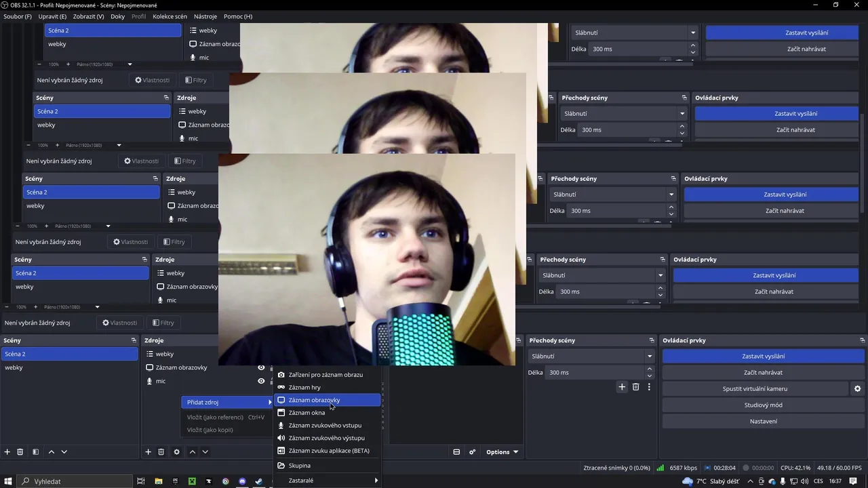Open scene filters icon in the Scény toolbar
Image resolution: width=868 pixels, height=488 pixels.
click(x=35, y=452)
